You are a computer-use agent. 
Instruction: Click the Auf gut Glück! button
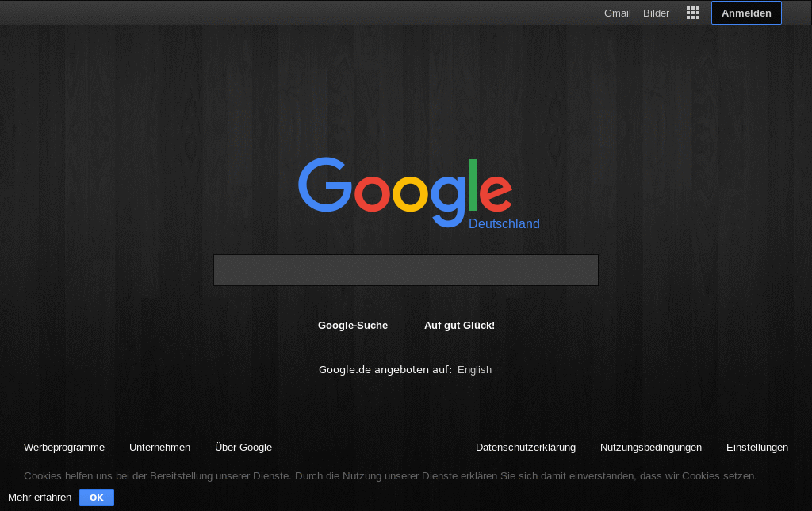click(459, 326)
